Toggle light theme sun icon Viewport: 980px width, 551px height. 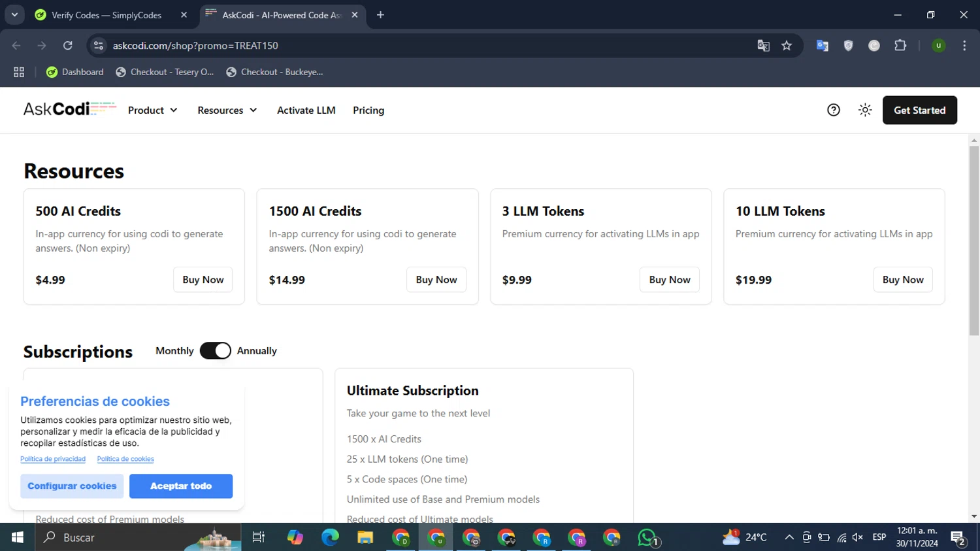coord(865,110)
